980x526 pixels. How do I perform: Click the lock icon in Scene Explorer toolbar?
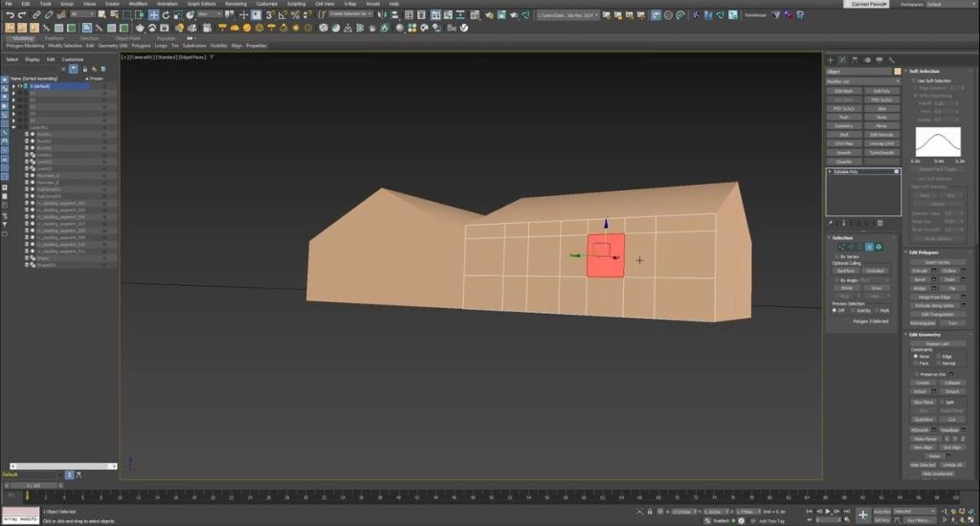click(85, 69)
